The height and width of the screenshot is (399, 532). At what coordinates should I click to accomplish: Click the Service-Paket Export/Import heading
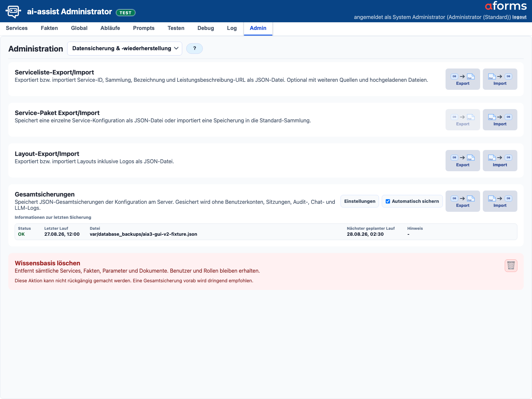click(57, 113)
